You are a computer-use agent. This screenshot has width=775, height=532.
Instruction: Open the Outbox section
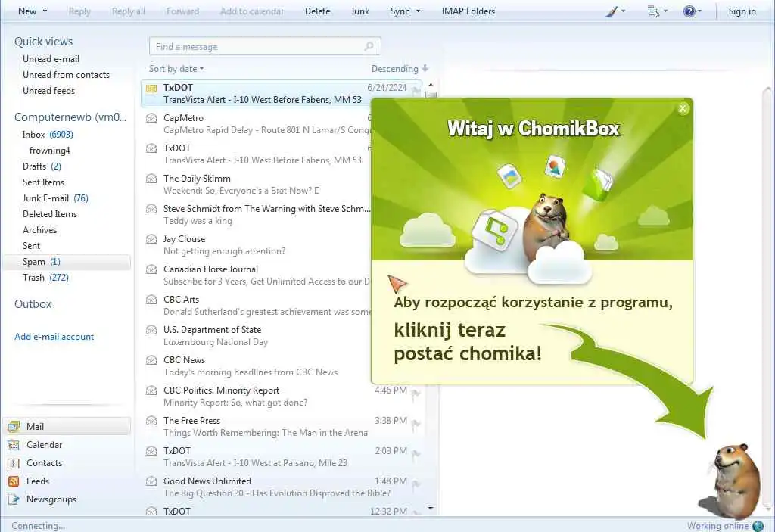tap(33, 304)
